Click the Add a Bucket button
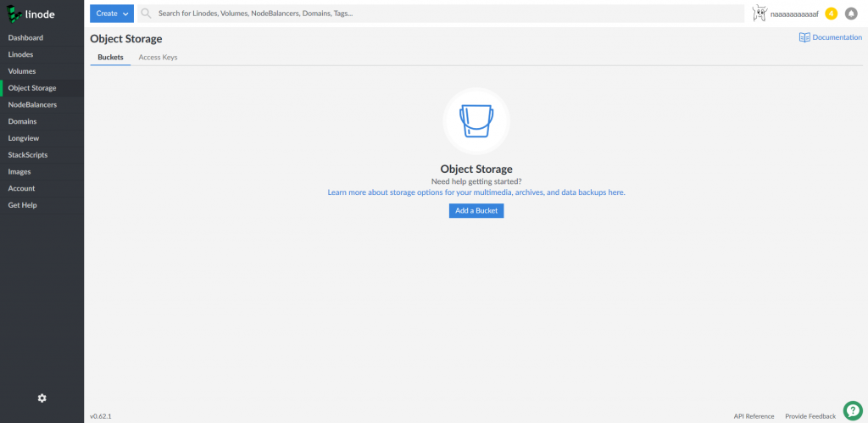The height and width of the screenshot is (423, 868). [x=476, y=210]
